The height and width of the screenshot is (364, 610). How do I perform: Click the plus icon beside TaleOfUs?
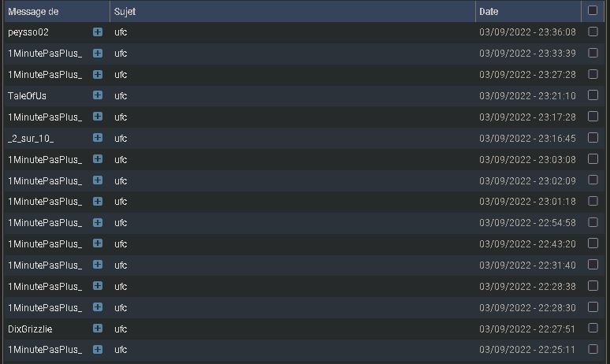tap(98, 95)
